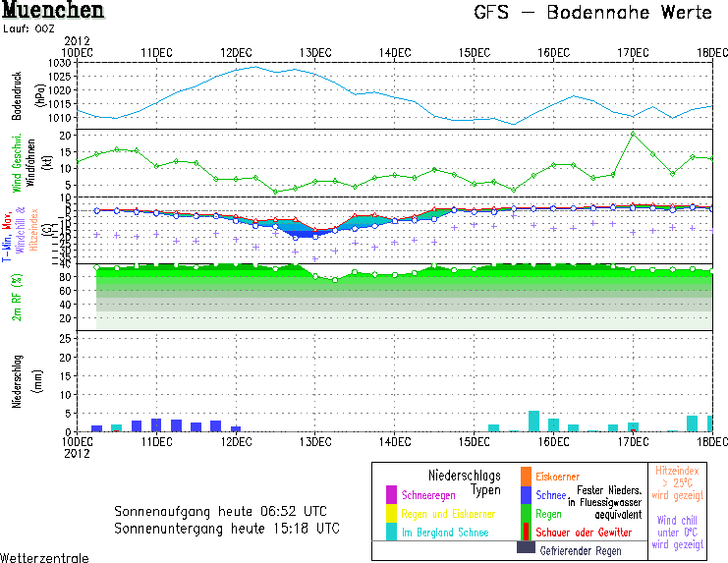Click the Wetterzentrale credit text
The width and height of the screenshot is (728, 563).
pyautogui.click(x=44, y=557)
